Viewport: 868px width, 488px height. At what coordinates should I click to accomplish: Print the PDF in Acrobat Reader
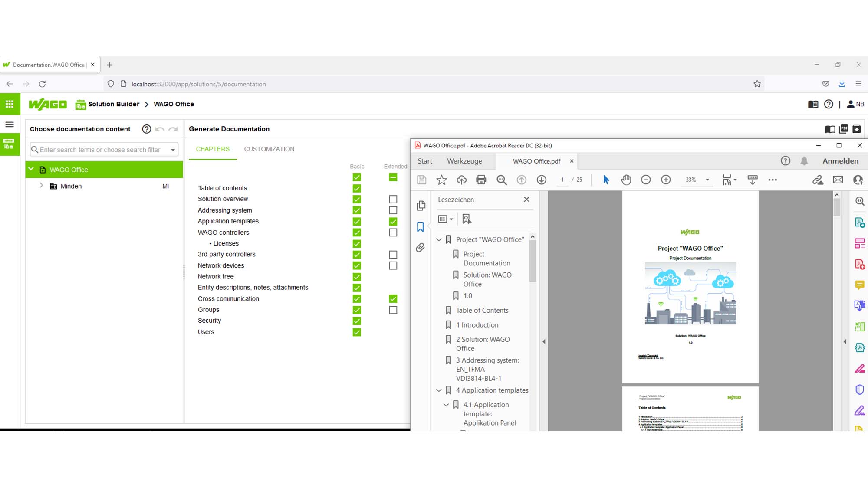click(x=481, y=180)
